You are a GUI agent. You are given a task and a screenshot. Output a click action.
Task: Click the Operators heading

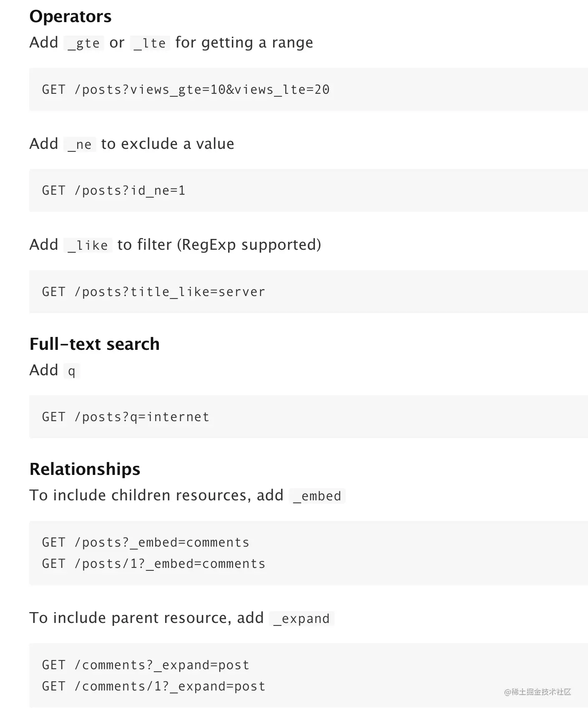coord(70,17)
